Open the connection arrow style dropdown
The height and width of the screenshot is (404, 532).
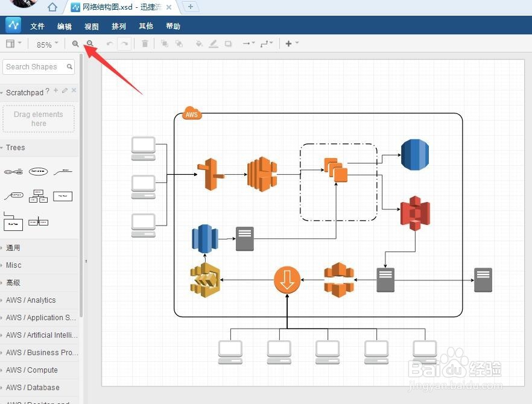click(249, 43)
